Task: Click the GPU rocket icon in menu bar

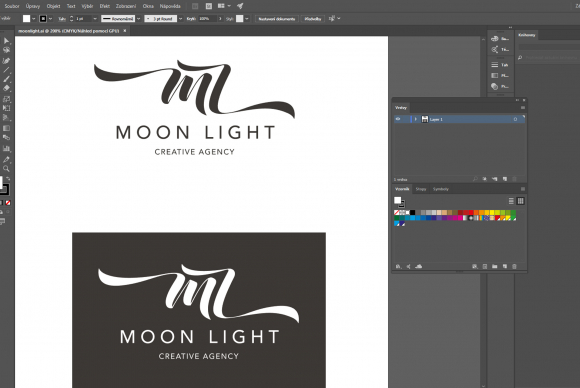Action: 240,6
